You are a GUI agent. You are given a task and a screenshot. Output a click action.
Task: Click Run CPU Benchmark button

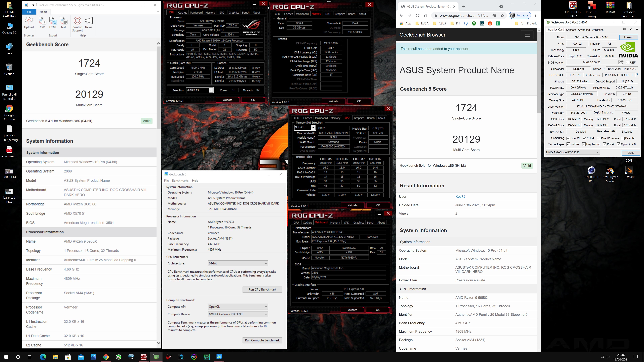[x=262, y=290]
